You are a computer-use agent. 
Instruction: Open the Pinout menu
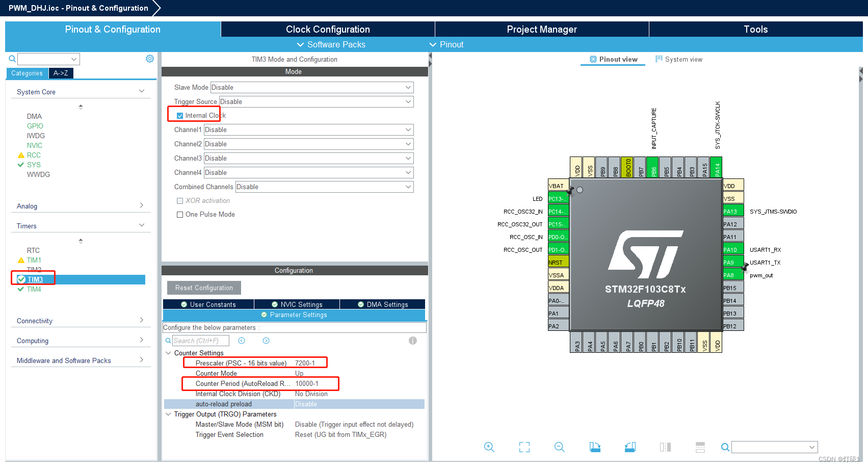(446, 44)
